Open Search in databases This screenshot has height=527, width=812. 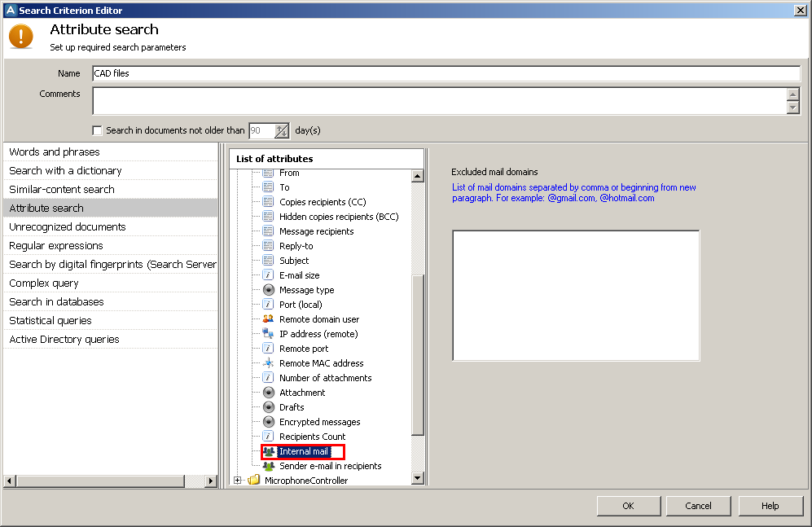[x=110, y=302]
